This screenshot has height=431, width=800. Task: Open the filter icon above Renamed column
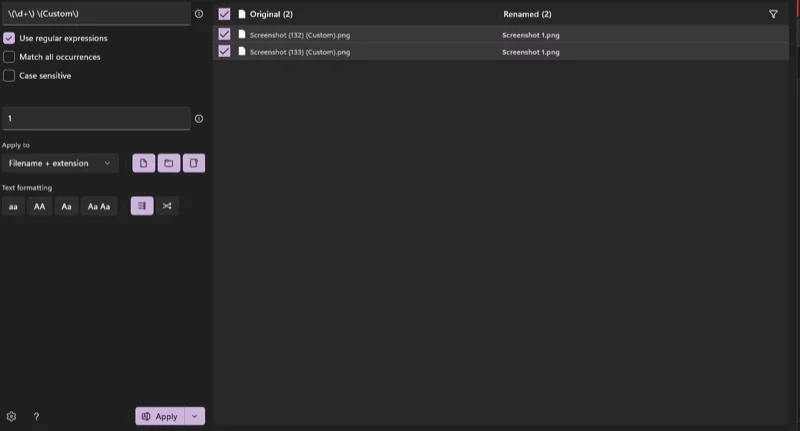773,14
